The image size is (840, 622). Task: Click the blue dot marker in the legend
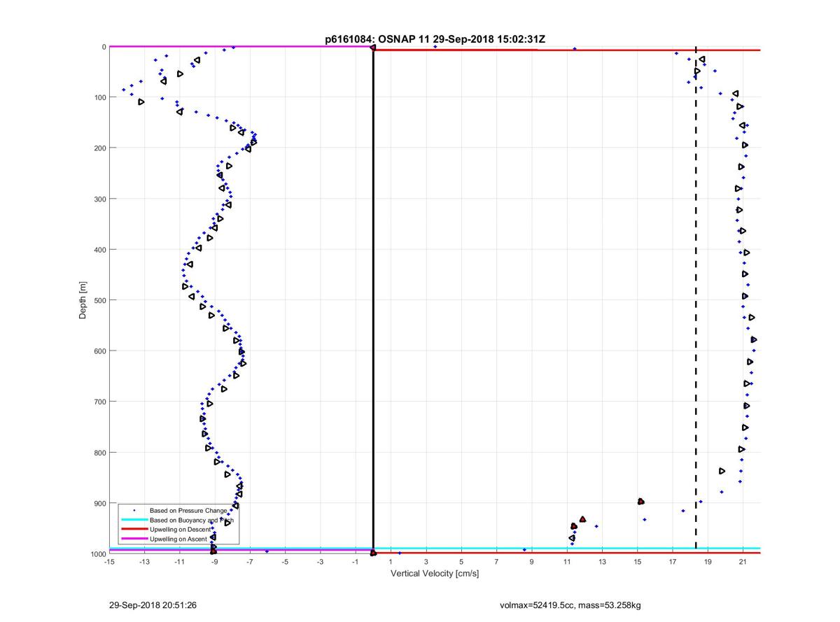134,511
